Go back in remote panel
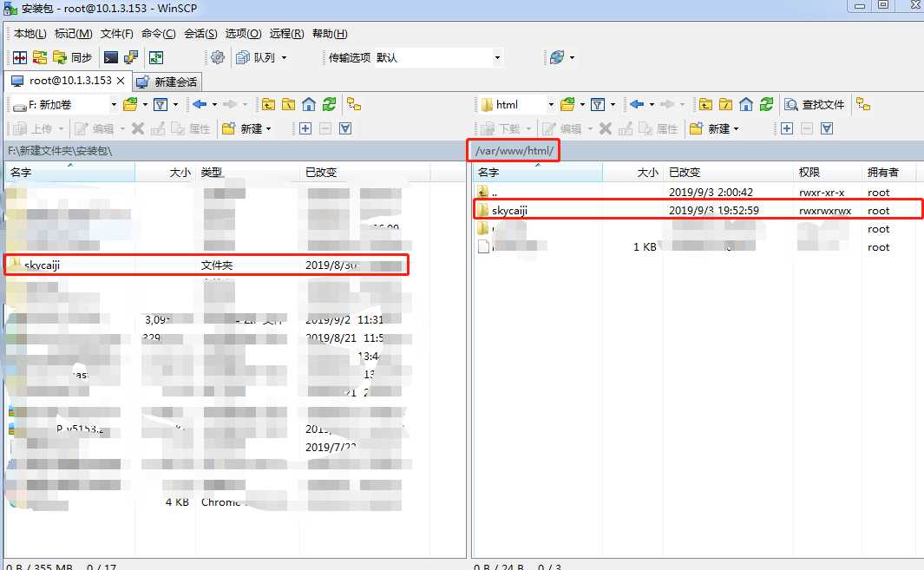924x570 pixels. point(637,104)
